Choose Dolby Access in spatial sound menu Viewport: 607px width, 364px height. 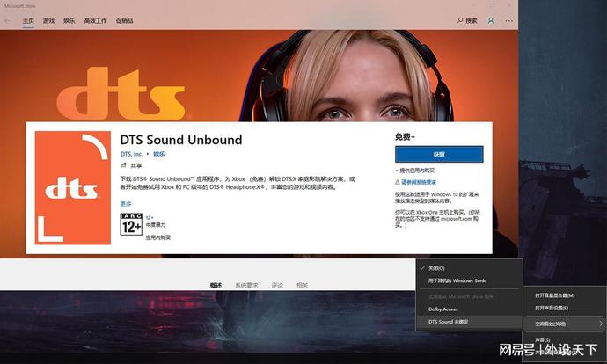(442, 309)
